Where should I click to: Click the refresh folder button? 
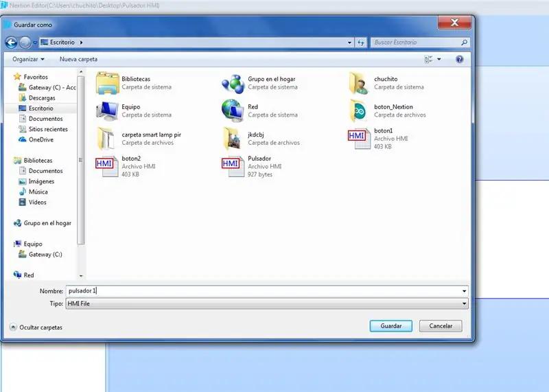coord(361,43)
